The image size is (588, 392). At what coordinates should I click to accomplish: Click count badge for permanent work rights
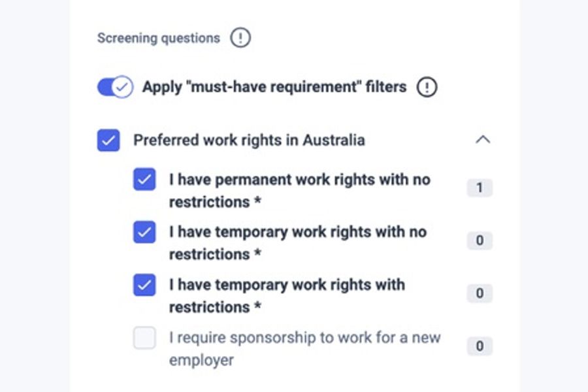(480, 189)
